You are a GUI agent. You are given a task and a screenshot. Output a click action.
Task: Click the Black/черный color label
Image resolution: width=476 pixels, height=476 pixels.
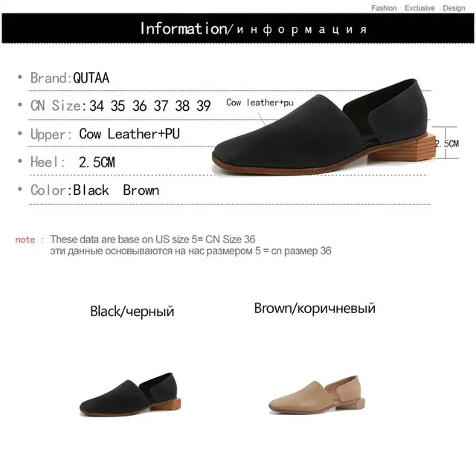point(132,312)
